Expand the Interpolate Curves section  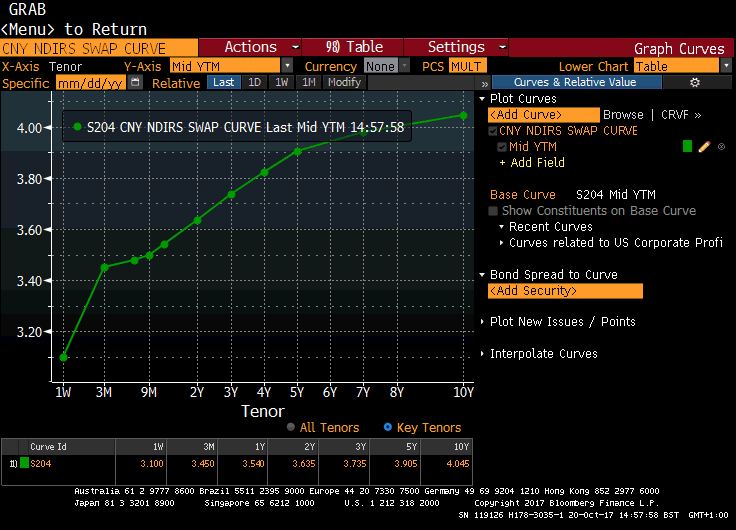click(543, 354)
